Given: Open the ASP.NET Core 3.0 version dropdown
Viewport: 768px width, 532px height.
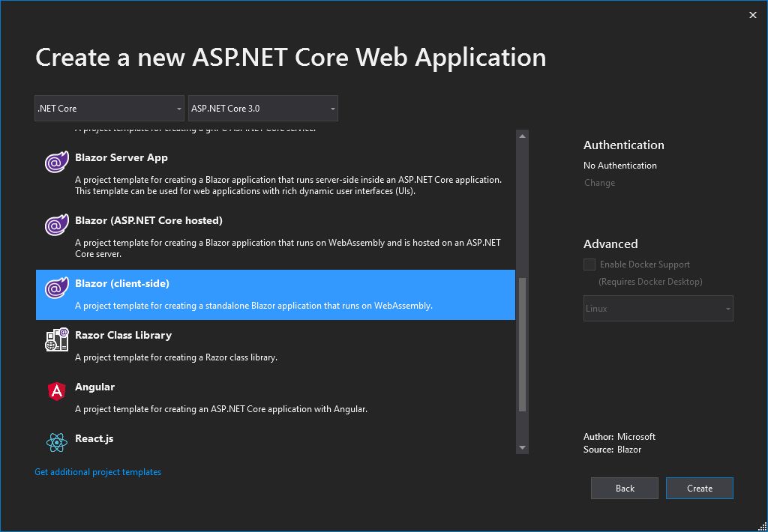Looking at the screenshot, I should [x=262, y=109].
